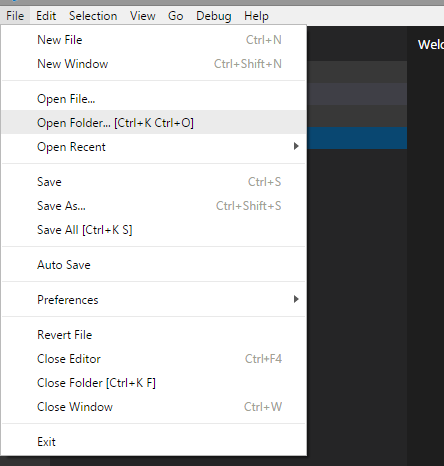Select Close Folder menu entry
444x466 pixels.
pos(154,383)
